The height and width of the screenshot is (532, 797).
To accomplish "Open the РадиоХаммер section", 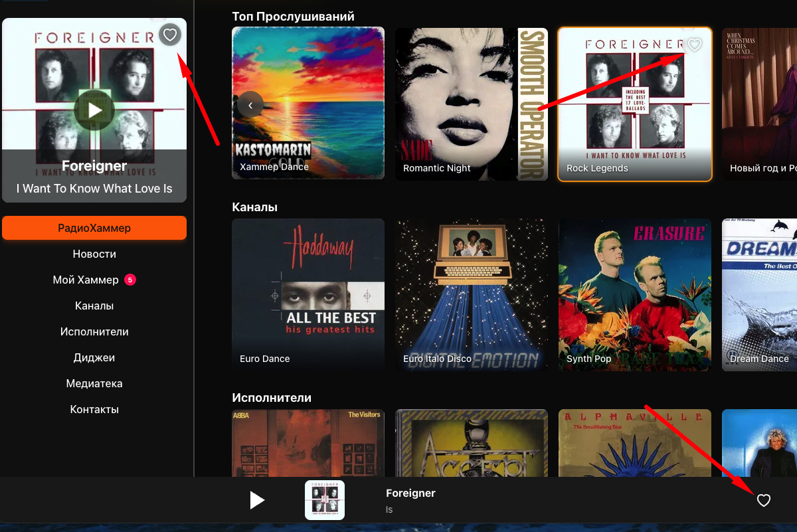I will click(x=94, y=228).
